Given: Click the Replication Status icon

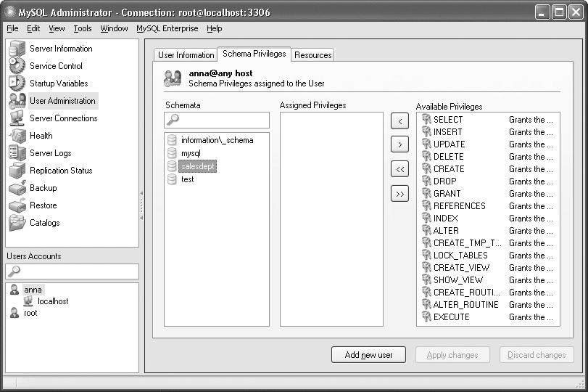Looking at the screenshot, I should pyautogui.click(x=17, y=171).
